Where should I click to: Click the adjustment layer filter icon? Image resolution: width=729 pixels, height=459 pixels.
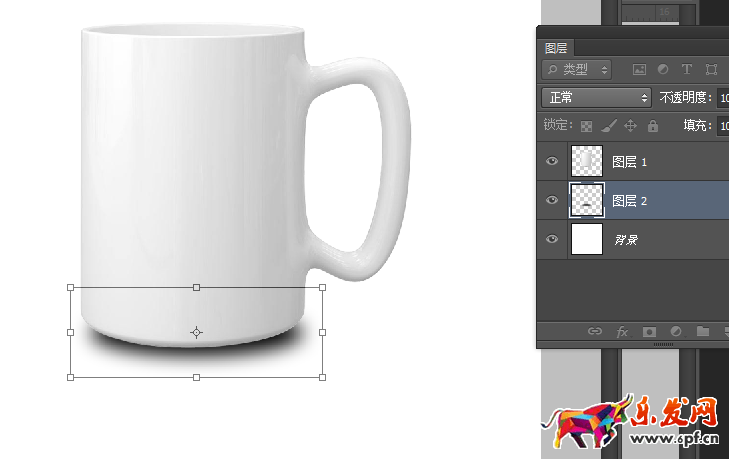click(663, 70)
